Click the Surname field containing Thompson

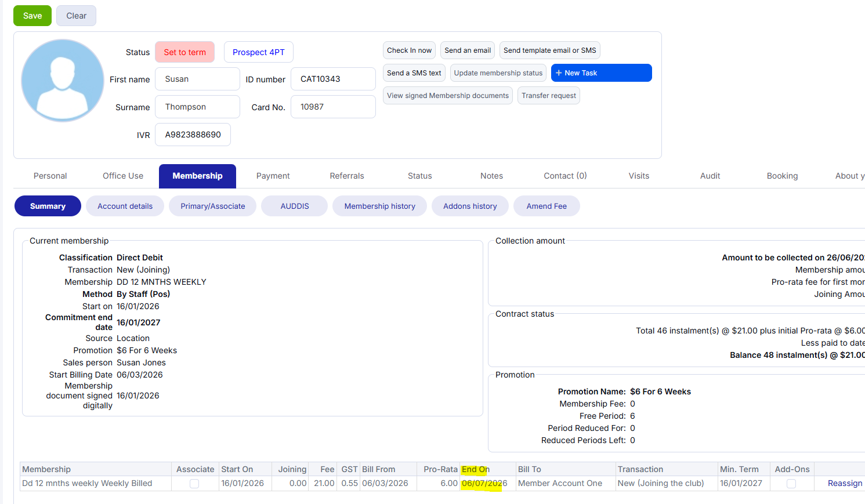[x=197, y=107]
